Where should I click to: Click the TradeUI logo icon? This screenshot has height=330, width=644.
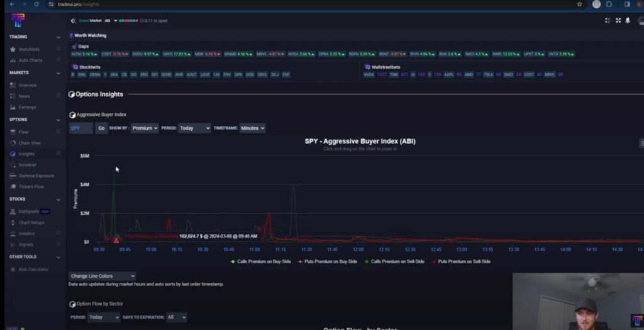pos(18,20)
